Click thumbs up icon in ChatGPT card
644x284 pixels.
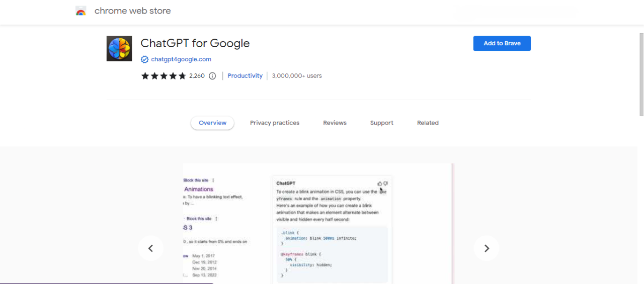click(380, 183)
